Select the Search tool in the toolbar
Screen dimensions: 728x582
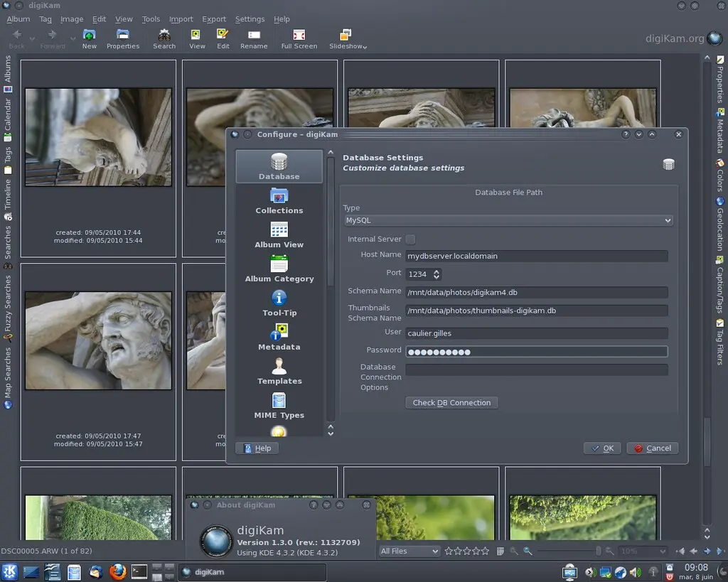point(164,38)
